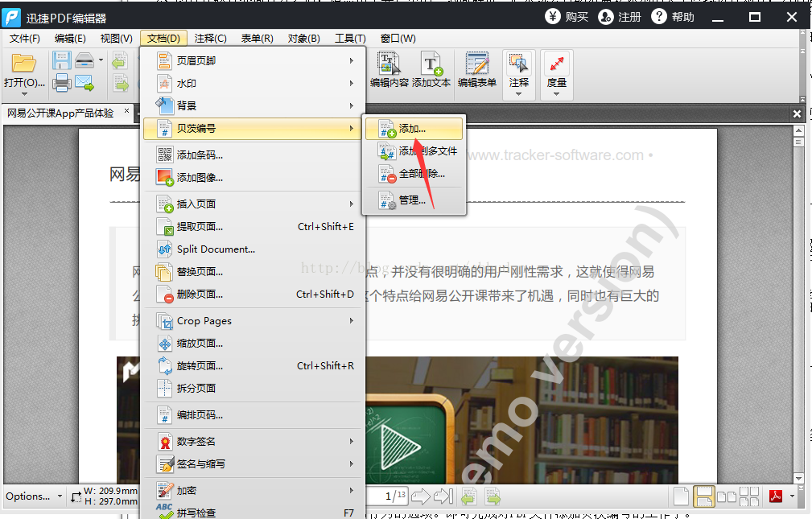The width and height of the screenshot is (812, 519).
Task: Choose 添加图像... menu item
Action: point(253,178)
